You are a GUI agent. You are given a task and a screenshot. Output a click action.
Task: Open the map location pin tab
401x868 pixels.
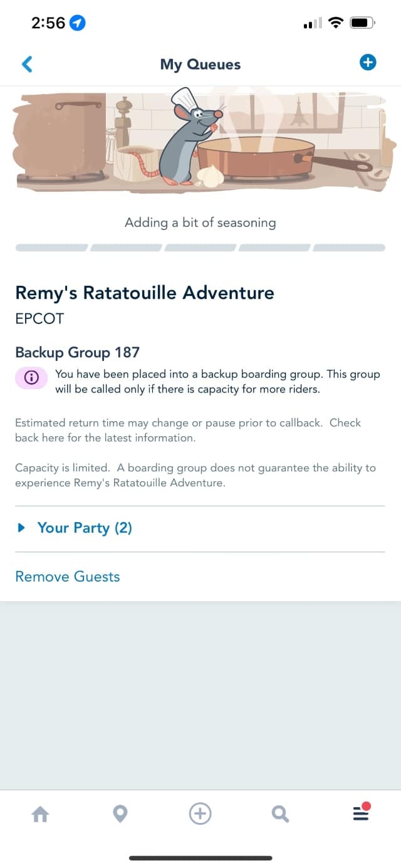(120, 814)
